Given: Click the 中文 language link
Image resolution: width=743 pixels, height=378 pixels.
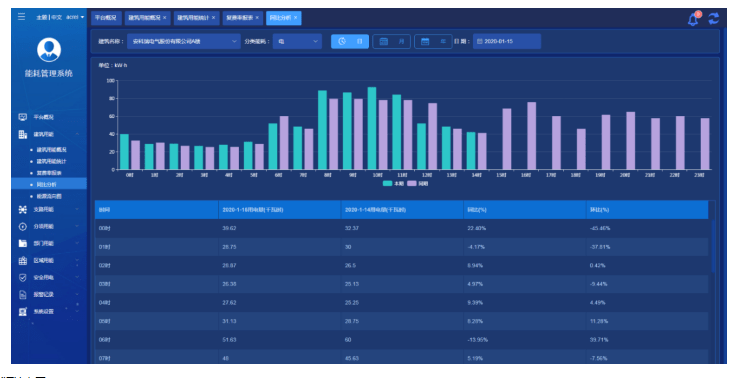Looking at the screenshot, I should (56, 17).
